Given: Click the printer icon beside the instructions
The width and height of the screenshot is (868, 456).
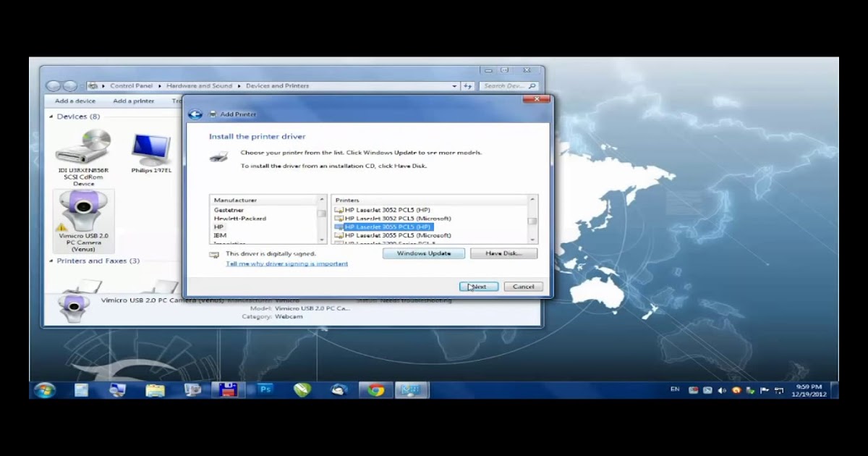Looking at the screenshot, I should tap(218, 156).
